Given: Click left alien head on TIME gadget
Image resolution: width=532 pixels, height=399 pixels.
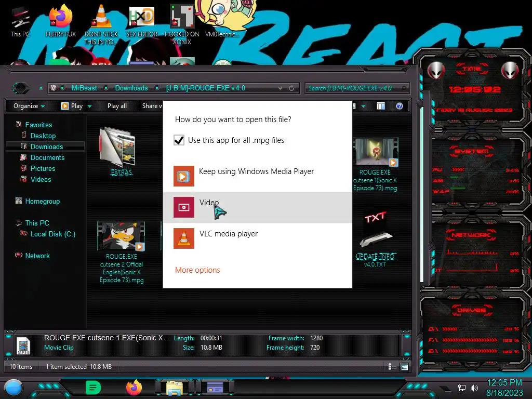Looking at the screenshot, I should [x=436, y=71].
